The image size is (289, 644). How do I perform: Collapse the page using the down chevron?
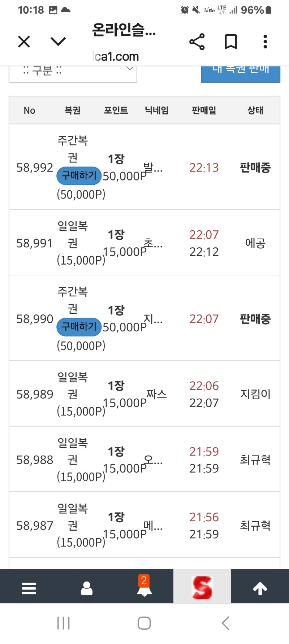tap(57, 42)
